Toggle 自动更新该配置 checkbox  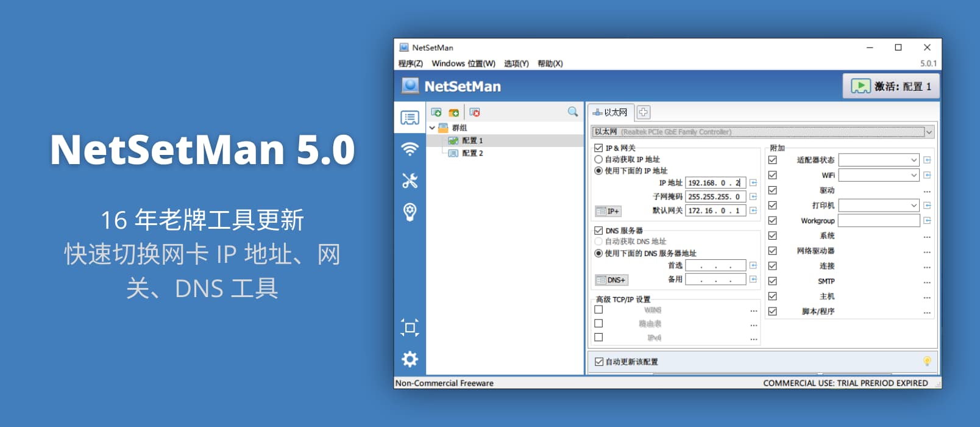click(599, 362)
